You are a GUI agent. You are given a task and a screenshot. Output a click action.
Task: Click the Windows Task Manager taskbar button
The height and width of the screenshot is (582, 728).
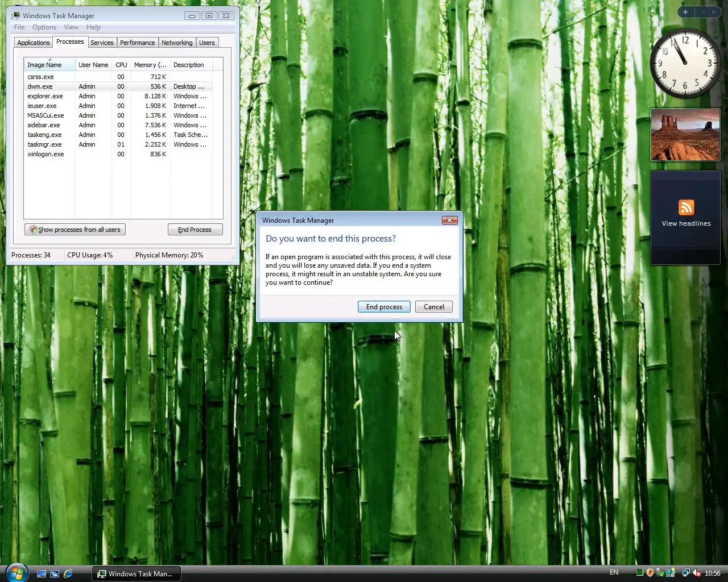coord(136,573)
